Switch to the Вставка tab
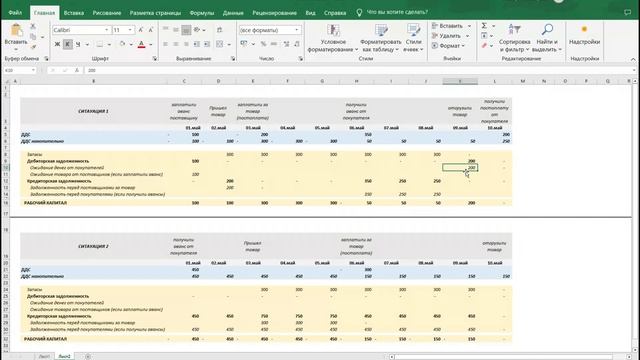The width and height of the screenshot is (640, 360). (x=74, y=13)
